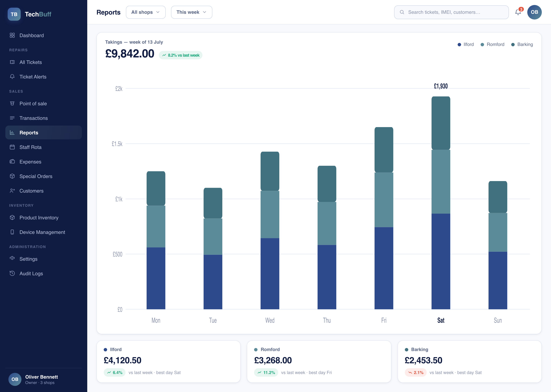551x392 pixels.
Task: Click the Ilford card color dot
Action: (x=105, y=350)
